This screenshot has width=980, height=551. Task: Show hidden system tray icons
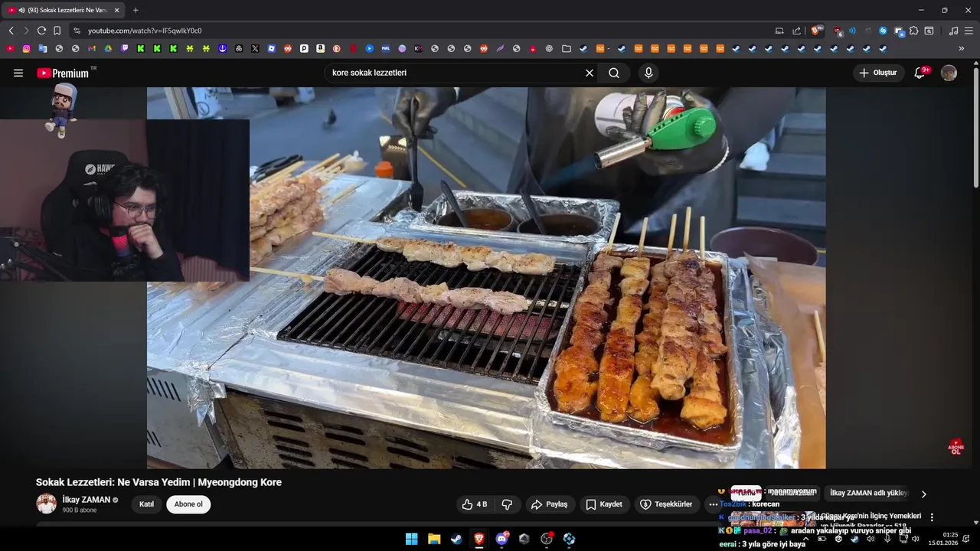[x=805, y=539]
